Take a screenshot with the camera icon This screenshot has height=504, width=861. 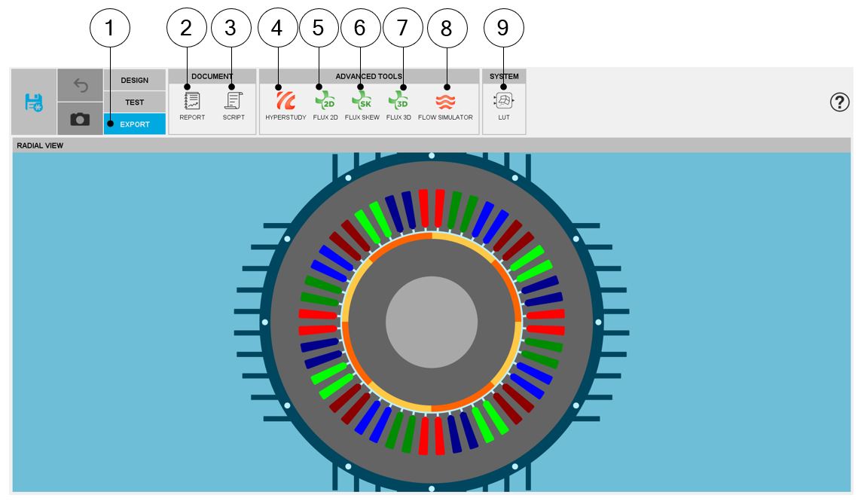pos(80,119)
